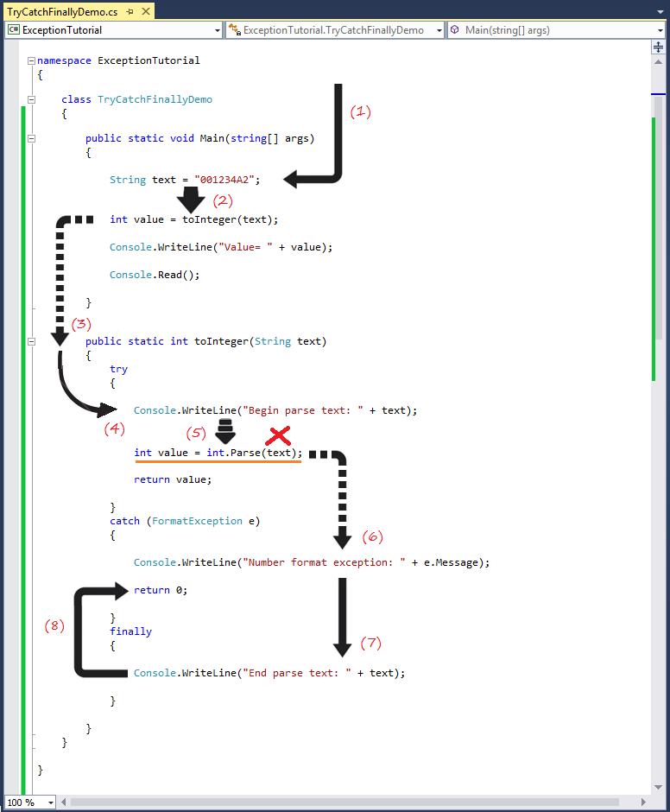Click the horizontal scrollbar right arrow

coord(643,802)
